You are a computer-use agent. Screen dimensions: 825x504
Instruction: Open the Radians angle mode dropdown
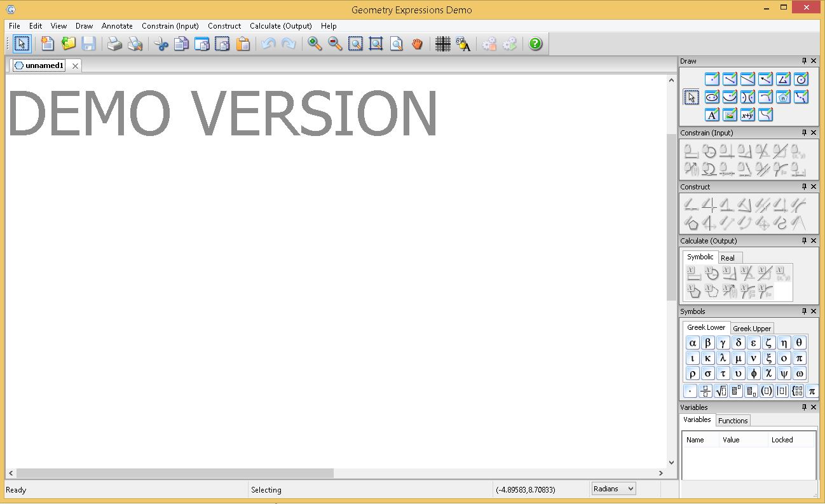613,489
